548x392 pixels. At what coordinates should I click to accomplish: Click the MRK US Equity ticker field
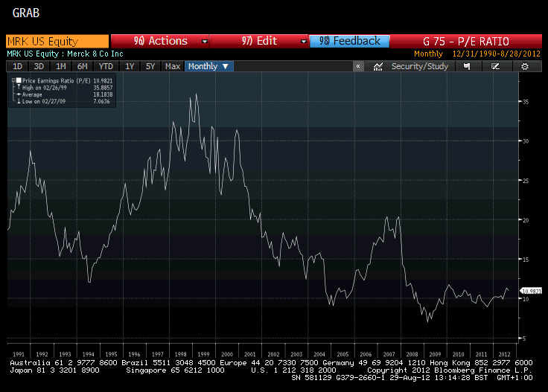pyautogui.click(x=57, y=41)
